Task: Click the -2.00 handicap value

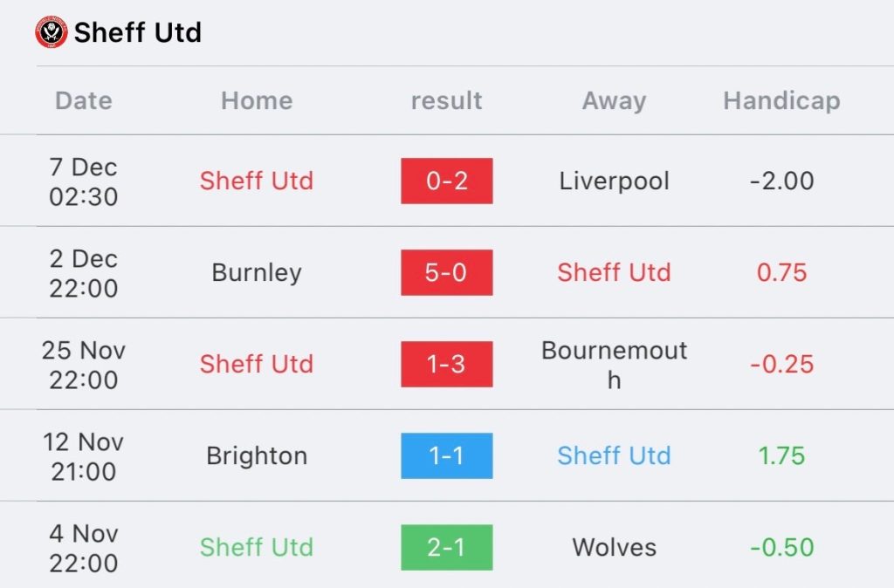Action: (x=781, y=181)
